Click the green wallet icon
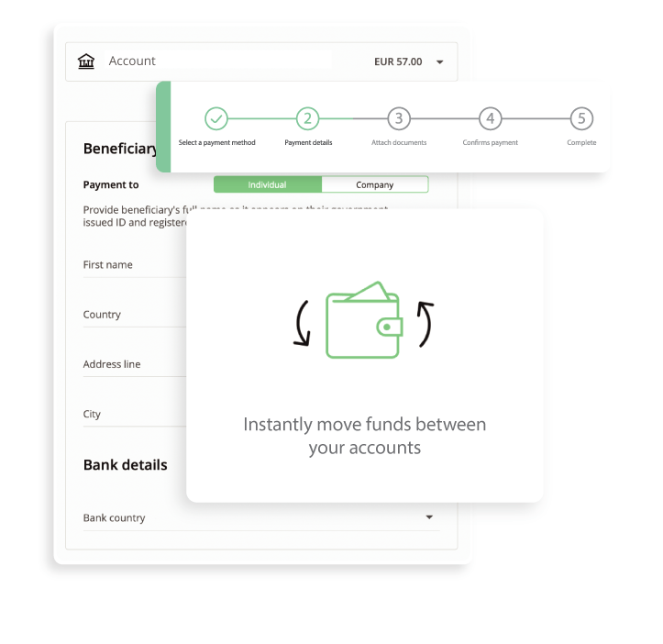The width and height of the screenshot is (663, 644). [364, 320]
